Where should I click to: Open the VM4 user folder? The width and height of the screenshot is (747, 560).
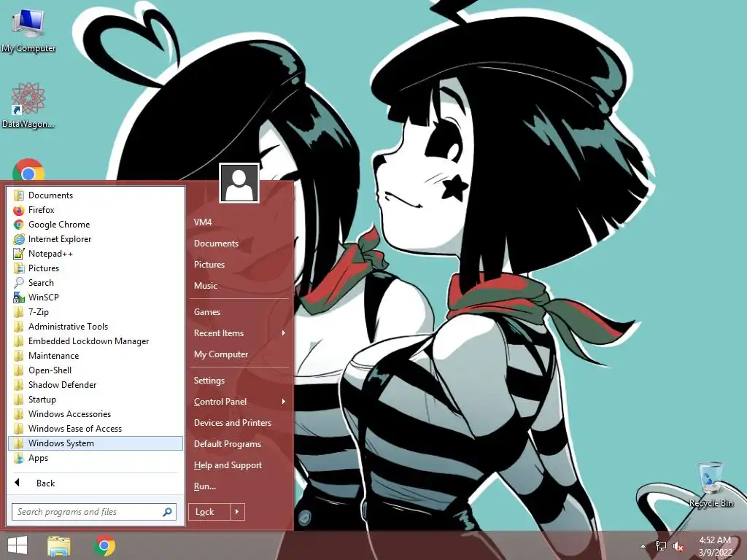[x=239, y=222]
